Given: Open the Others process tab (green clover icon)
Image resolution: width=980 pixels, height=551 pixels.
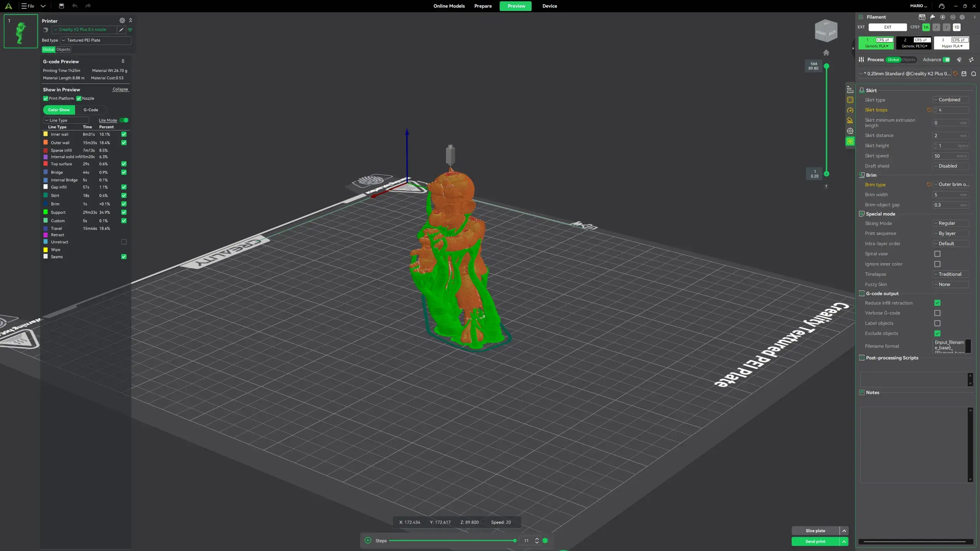Looking at the screenshot, I should pos(850,141).
